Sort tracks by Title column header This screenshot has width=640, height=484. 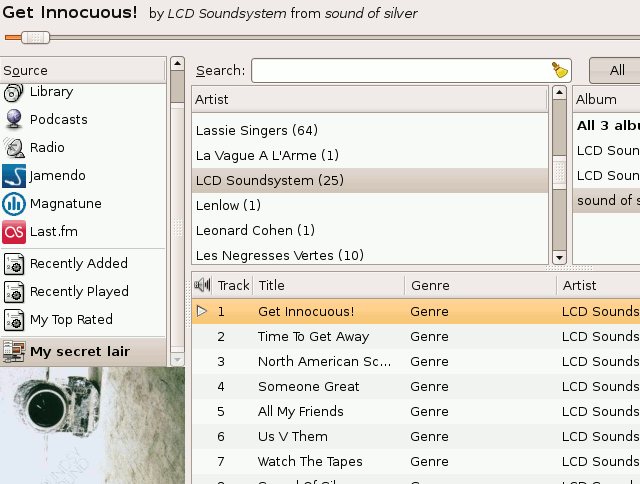(329, 285)
